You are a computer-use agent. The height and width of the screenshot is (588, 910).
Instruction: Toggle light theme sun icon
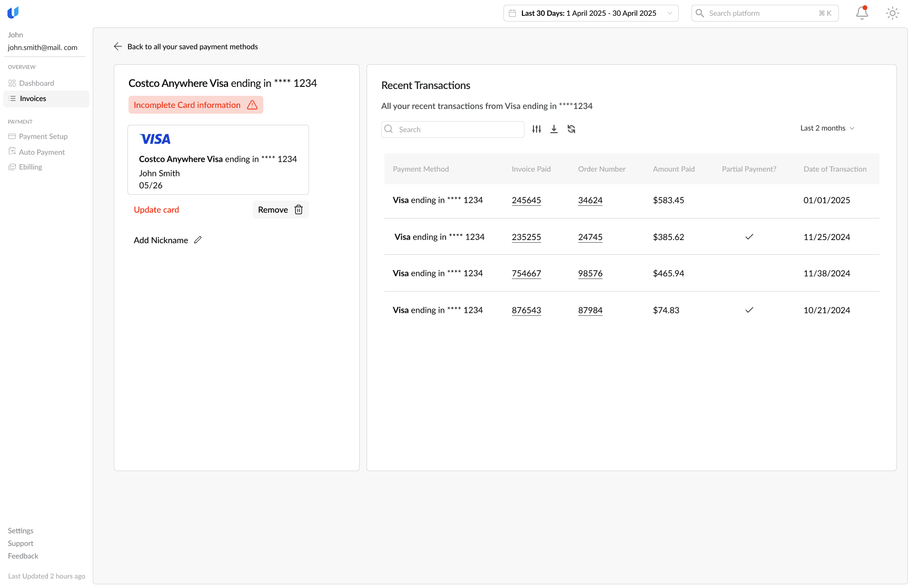coord(892,13)
